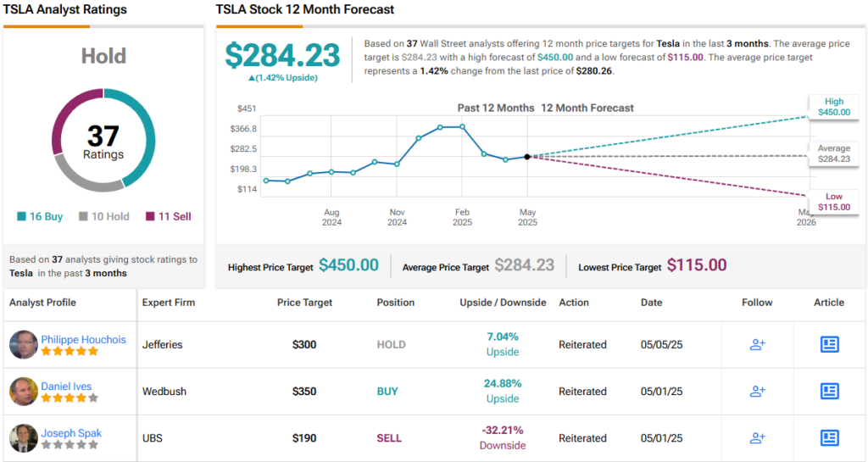Open the Wedbush article icon
Image resolution: width=868 pixels, height=462 pixels.
tap(829, 391)
